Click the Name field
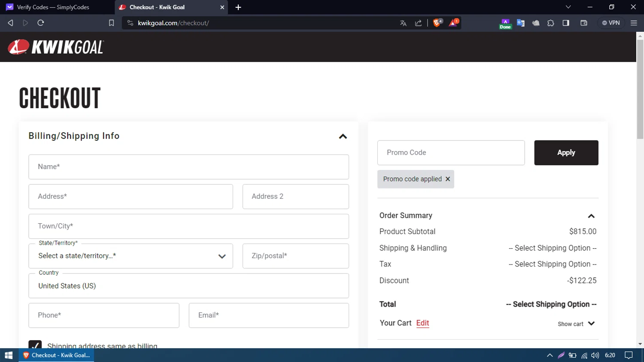 click(x=188, y=167)
